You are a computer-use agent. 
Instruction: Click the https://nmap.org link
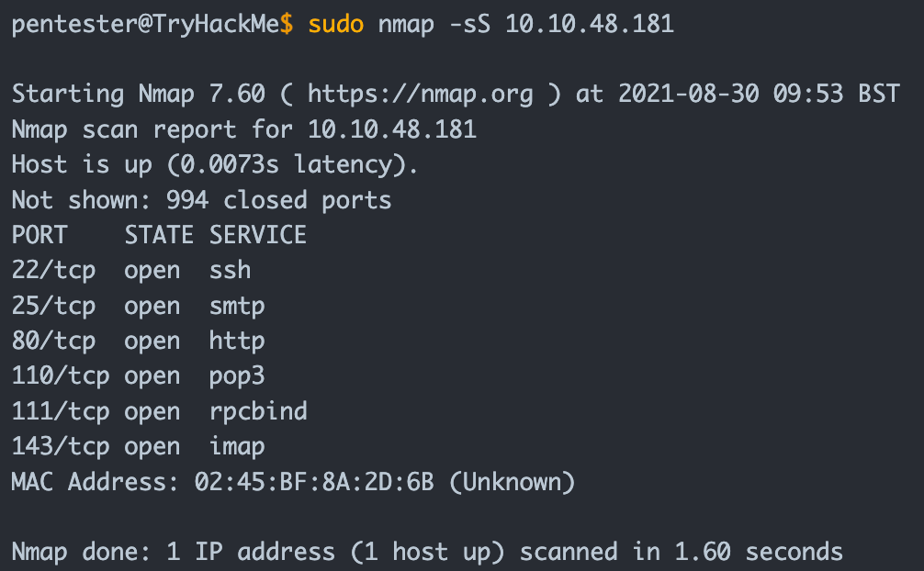(x=421, y=94)
